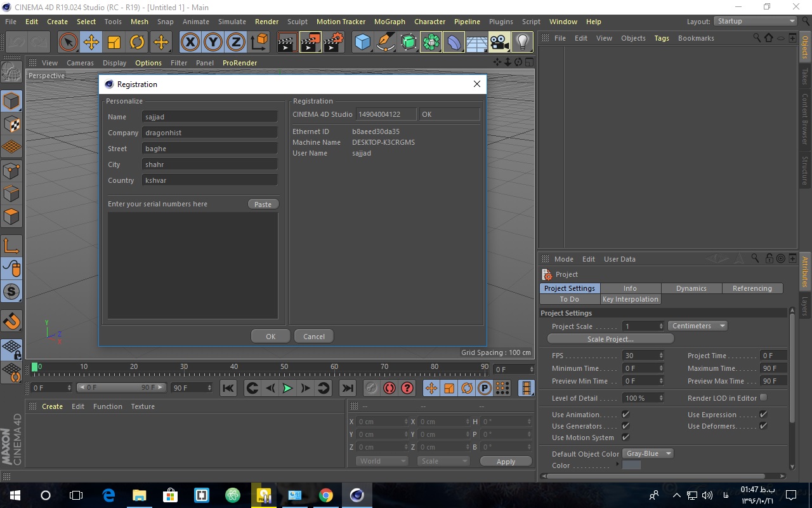Open the MoGraph menu
812x508 pixels.
coord(390,22)
